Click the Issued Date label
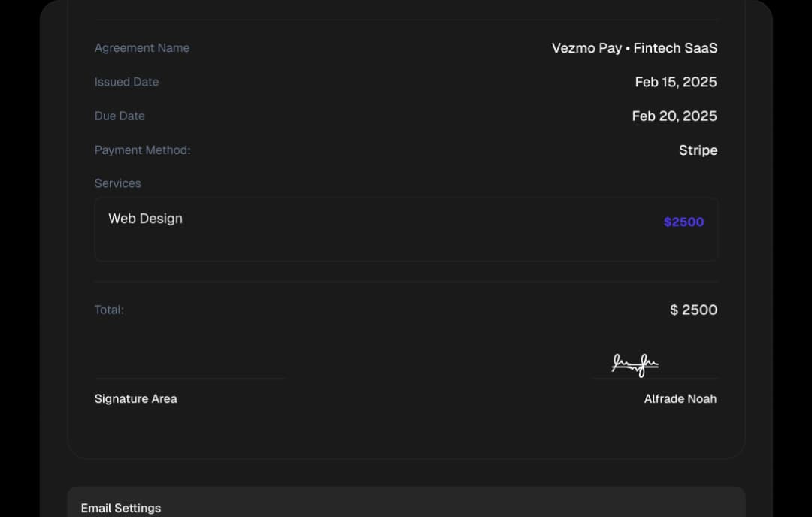 point(126,82)
